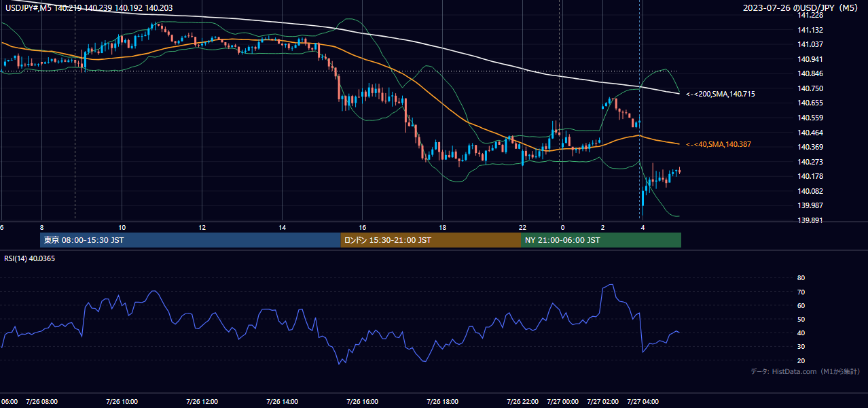Screen dimensions: 868x408
Task: Click price axis value 140.559
Action: (x=810, y=118)
